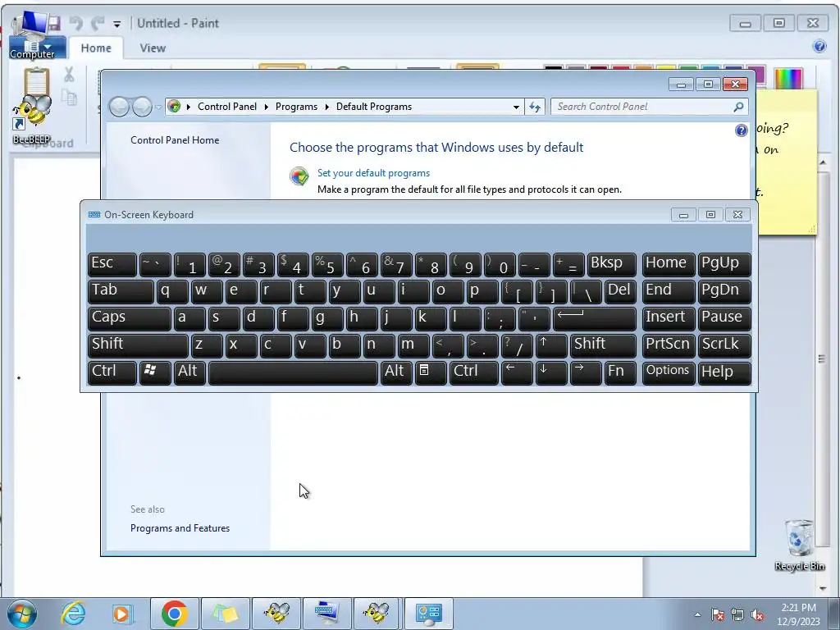This screenshot has height=630, width=840.
Task: Open the Windows Start button
Action: pyautogui.click(x=22, y=614)
